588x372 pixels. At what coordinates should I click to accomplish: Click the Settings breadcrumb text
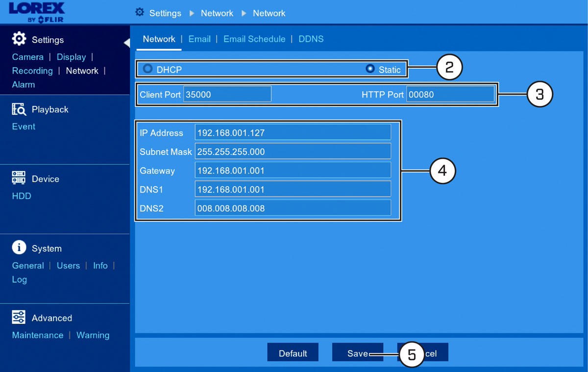(x=165, y=13)
